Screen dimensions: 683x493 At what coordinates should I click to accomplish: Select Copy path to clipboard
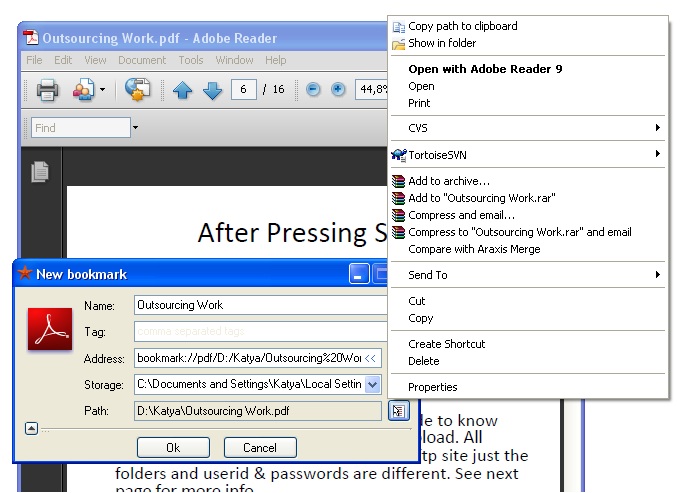pyautogui.click(x=527, y=26)
